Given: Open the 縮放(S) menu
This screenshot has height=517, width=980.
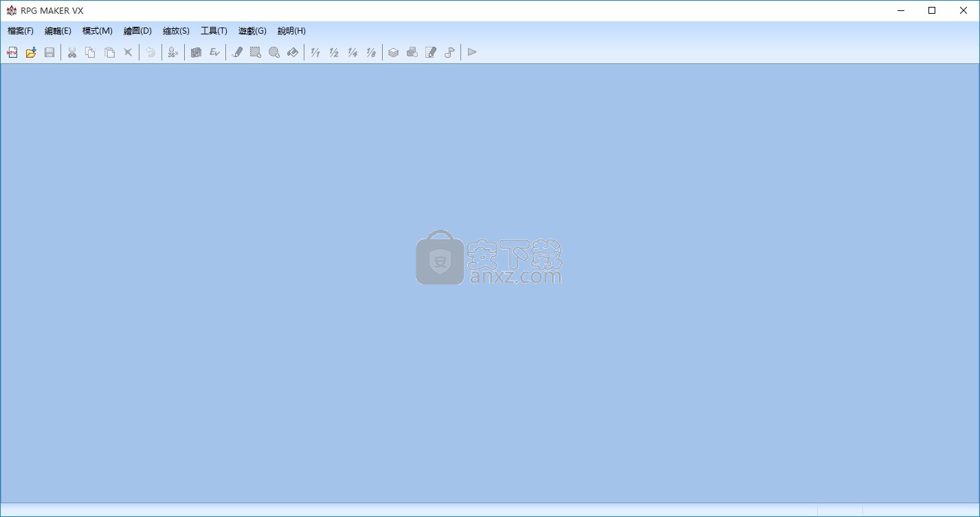Looking at the screenshot, I should coord(176,31).
